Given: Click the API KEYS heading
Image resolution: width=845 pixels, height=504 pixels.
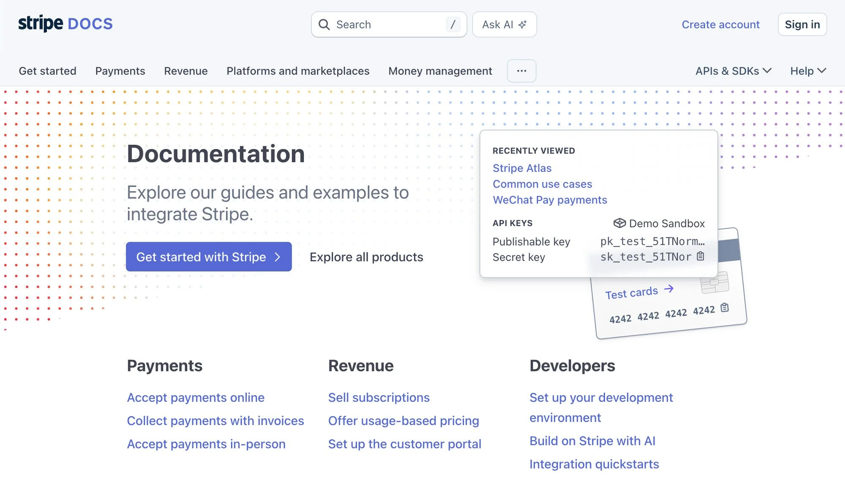Looking at the screenshot, I should click(512, 223).
